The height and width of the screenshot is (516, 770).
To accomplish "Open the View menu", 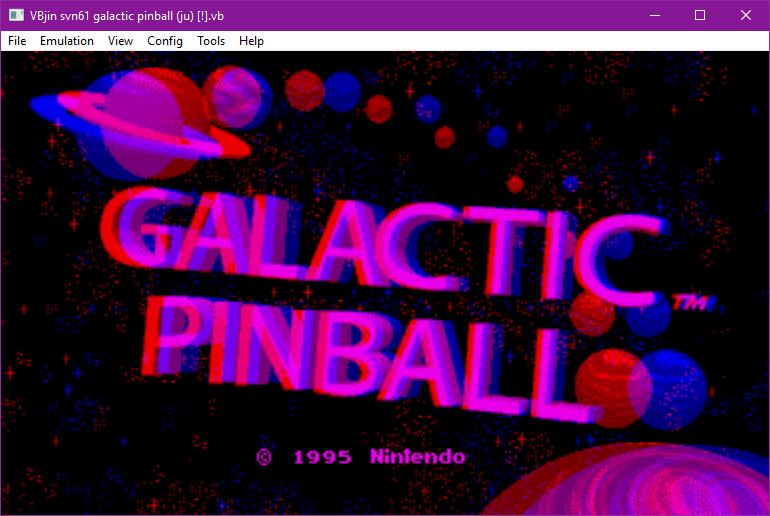I will 120,41.
